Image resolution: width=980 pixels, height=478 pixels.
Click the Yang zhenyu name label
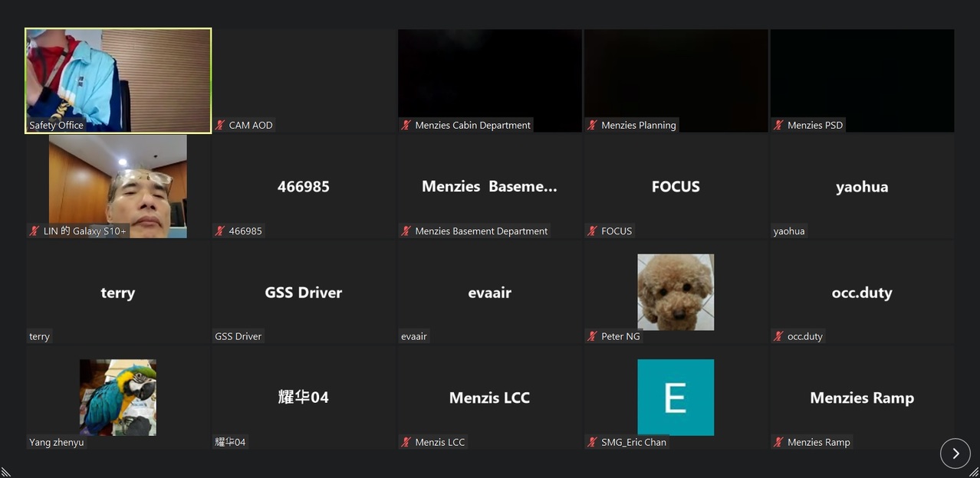57,442
